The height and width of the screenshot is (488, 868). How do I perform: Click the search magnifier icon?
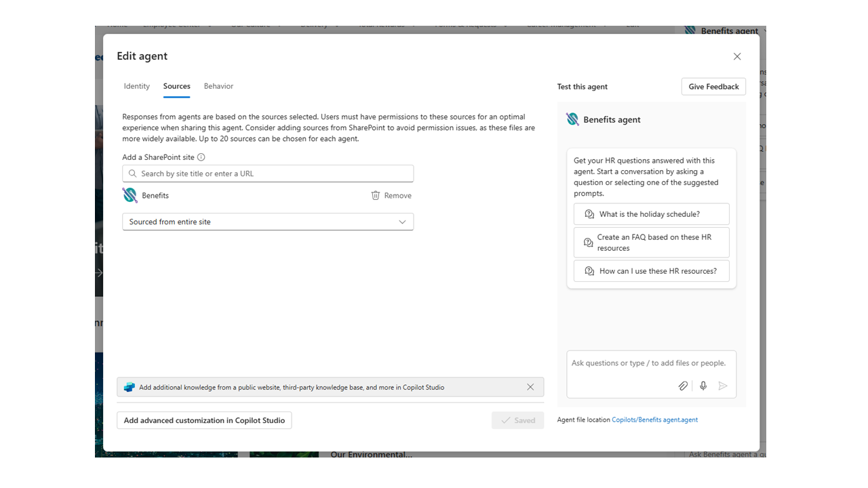133,174
